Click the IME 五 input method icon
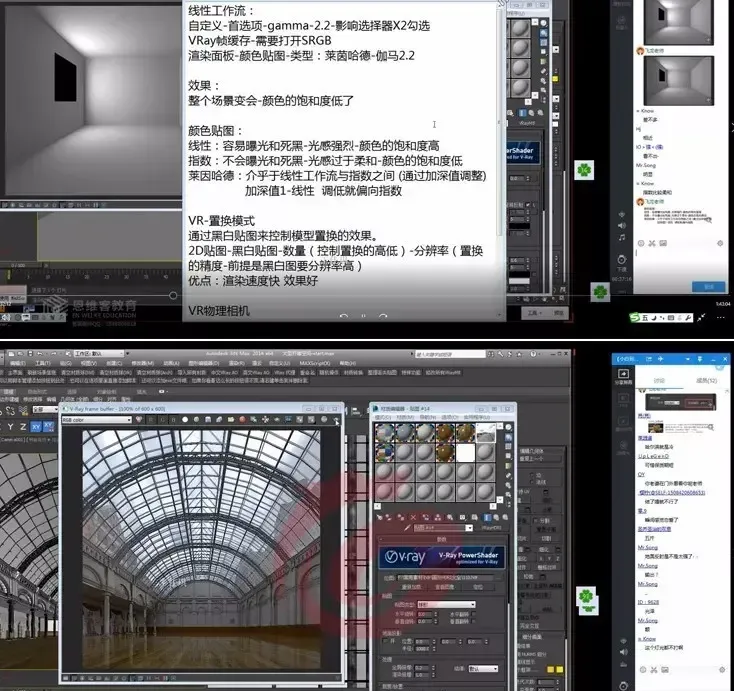Viewport: 734px width, 691px height. point(645,317)
